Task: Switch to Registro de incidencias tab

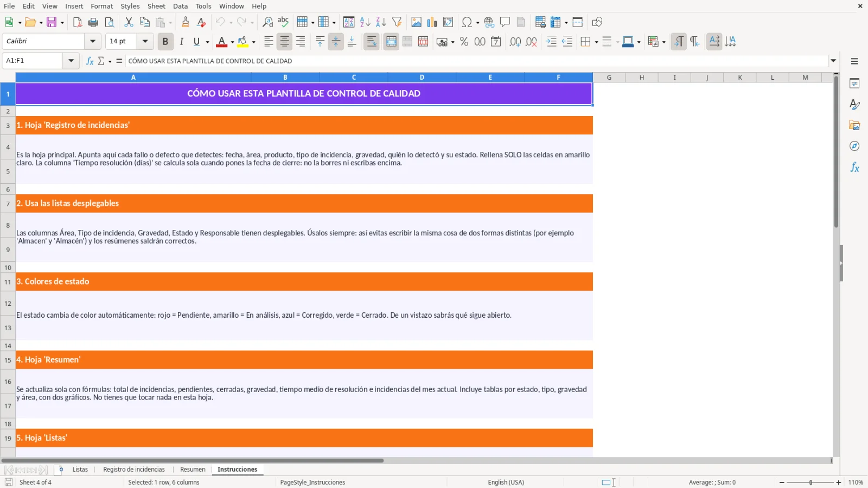Action: [x=134, y=470]
